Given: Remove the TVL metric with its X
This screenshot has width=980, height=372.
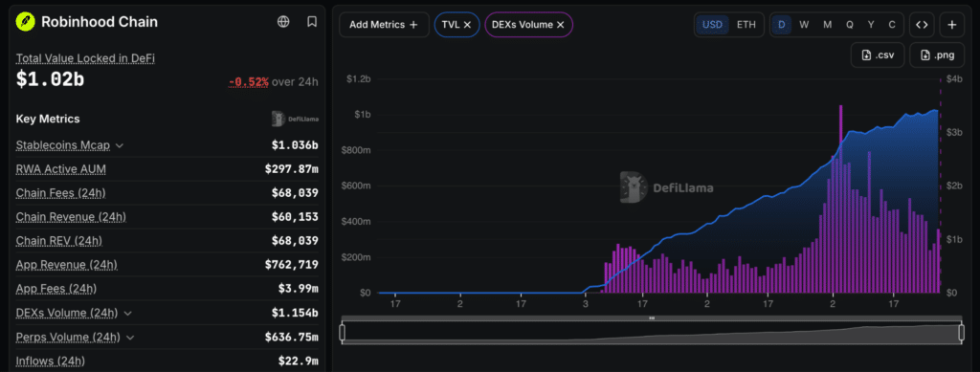Looking at the screenshot, I should tap(467, 25).
